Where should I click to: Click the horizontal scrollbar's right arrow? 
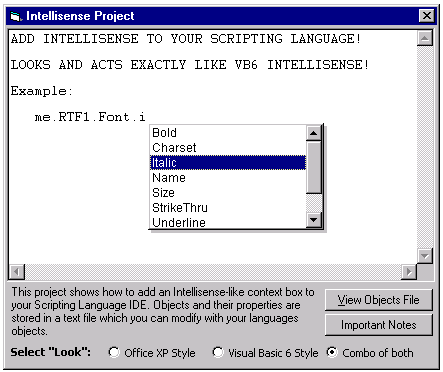pos(409,272)
